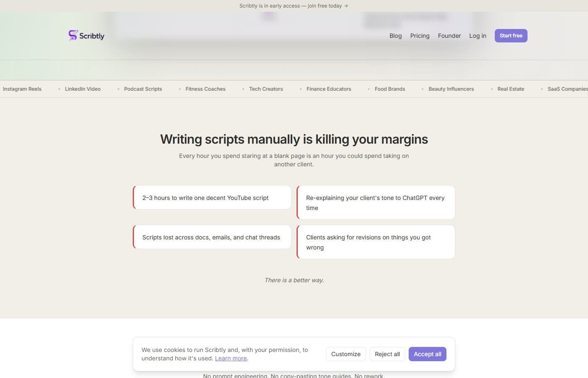Click the Podcast Scripts ticker item
Viewport: 588px width, 378px height.
[x=143, y=89]
